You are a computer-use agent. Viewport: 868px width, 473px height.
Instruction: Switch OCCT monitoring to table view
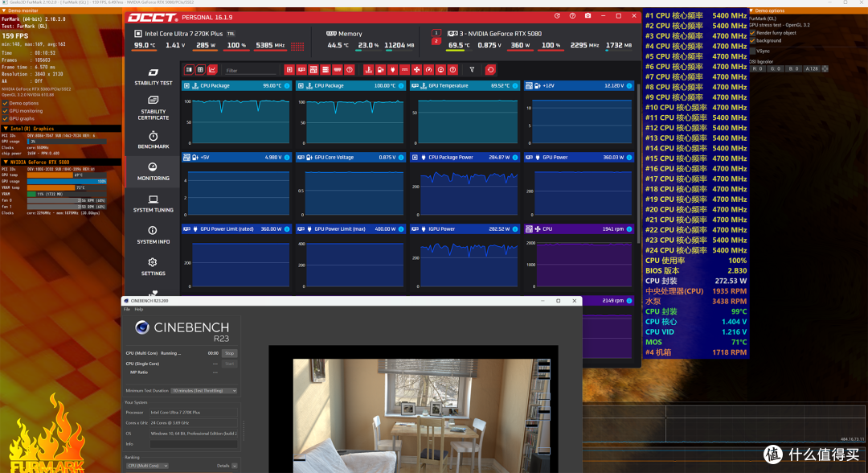200,70
